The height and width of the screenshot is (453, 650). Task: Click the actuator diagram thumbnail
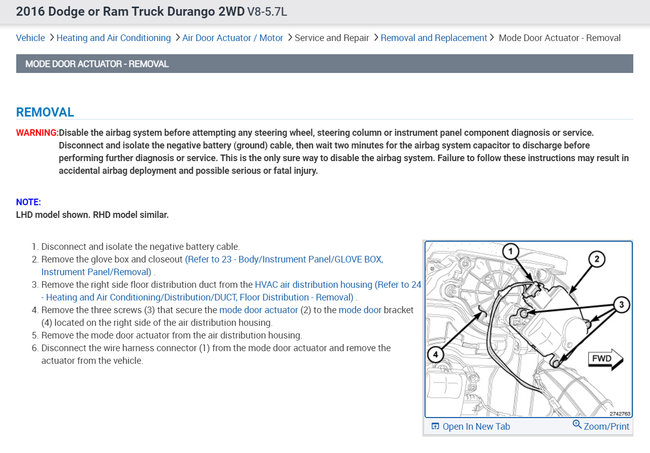tap(529, 329)
